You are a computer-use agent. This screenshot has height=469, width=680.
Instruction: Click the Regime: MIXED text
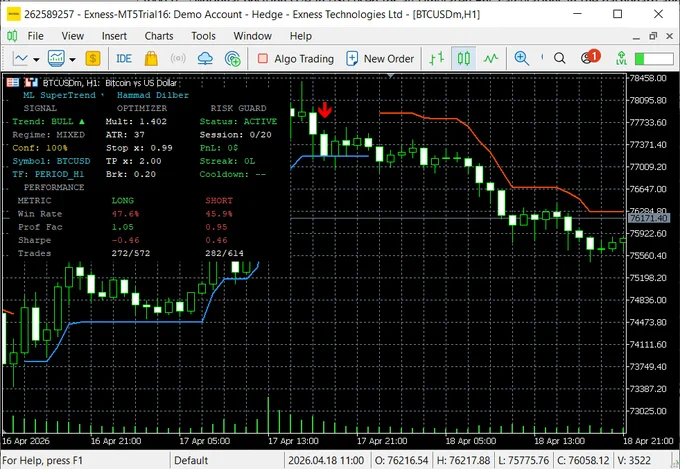coord(49,134)
